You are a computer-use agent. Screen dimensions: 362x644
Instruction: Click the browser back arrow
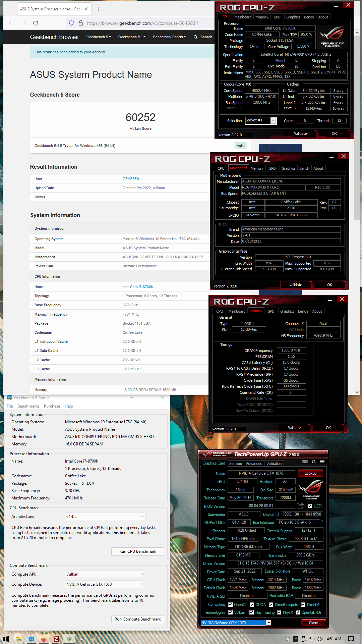pos(11,23)
